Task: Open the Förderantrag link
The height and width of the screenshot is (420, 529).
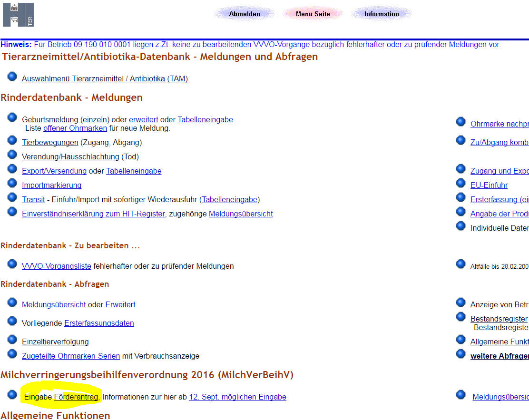Action: [x=76, y=397]
